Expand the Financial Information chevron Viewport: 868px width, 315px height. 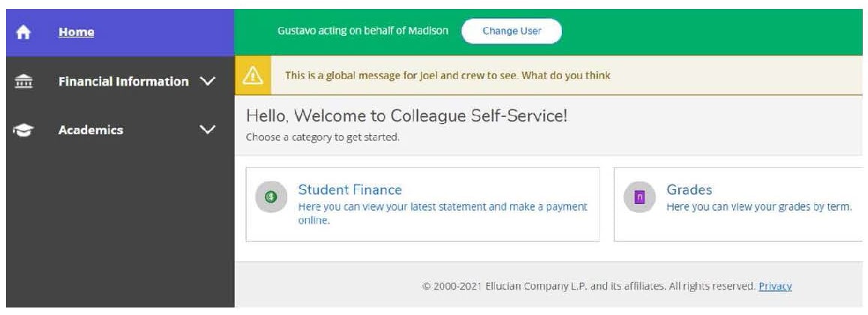207,82
